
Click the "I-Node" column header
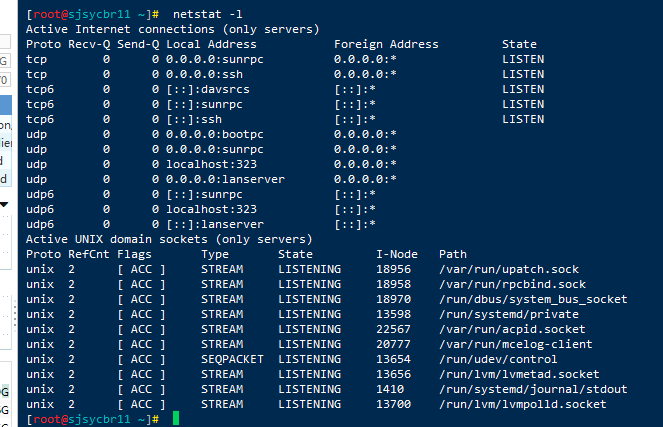click(x=397, y=255)
